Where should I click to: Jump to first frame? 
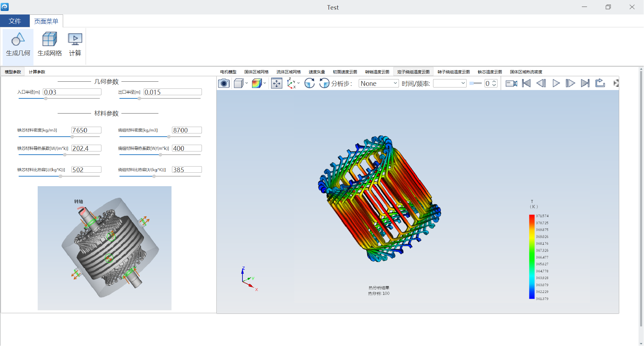click(x=526, y=84)
